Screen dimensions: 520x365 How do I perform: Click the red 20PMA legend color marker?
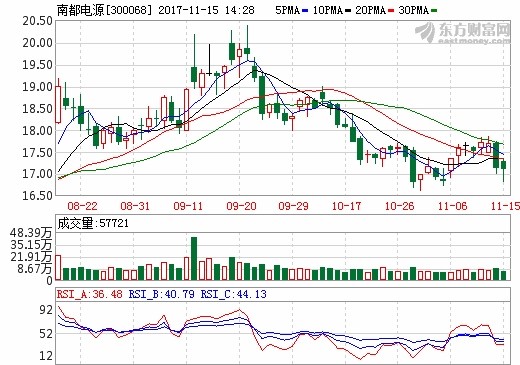click(391, 11)
